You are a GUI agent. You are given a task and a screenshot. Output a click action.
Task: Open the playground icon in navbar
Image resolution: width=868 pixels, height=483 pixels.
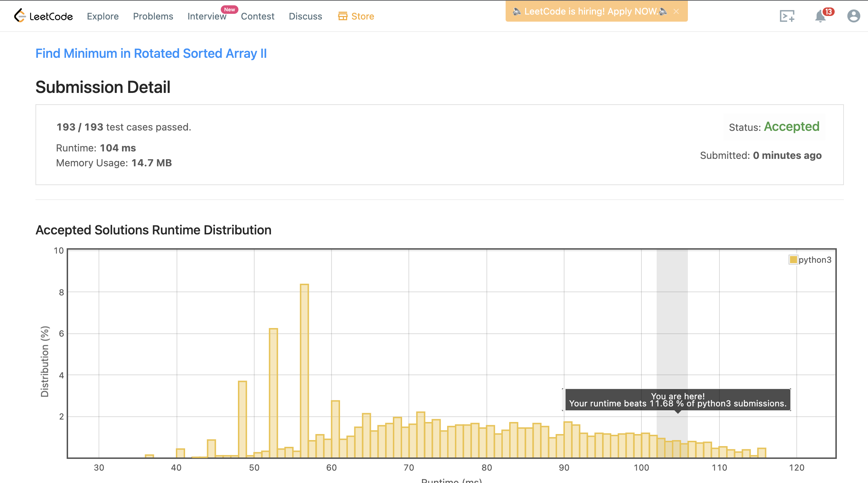pyautogui.click(x=787, y=16)
